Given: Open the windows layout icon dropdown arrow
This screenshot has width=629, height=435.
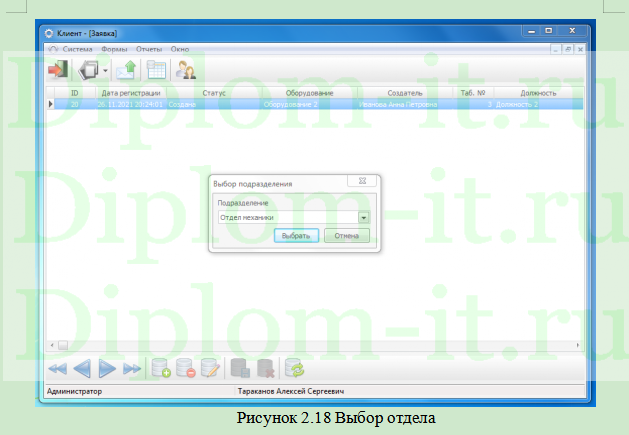Looking at the screenshot, I should 105,71.
